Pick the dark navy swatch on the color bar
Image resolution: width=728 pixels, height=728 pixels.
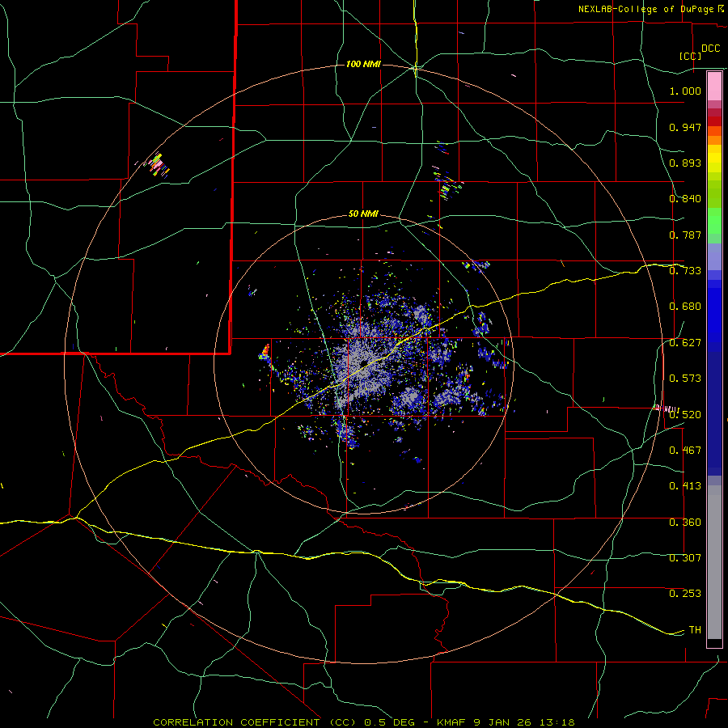point(714,408)
